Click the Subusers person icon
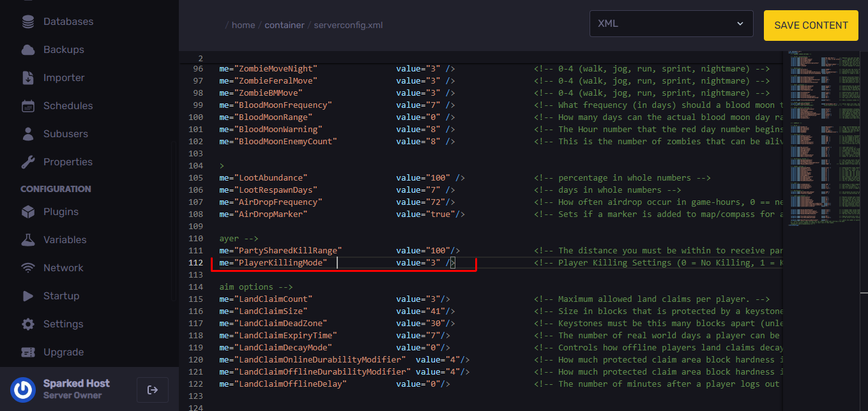This screenshot has width=868, height=411. (x=28, y=134)
